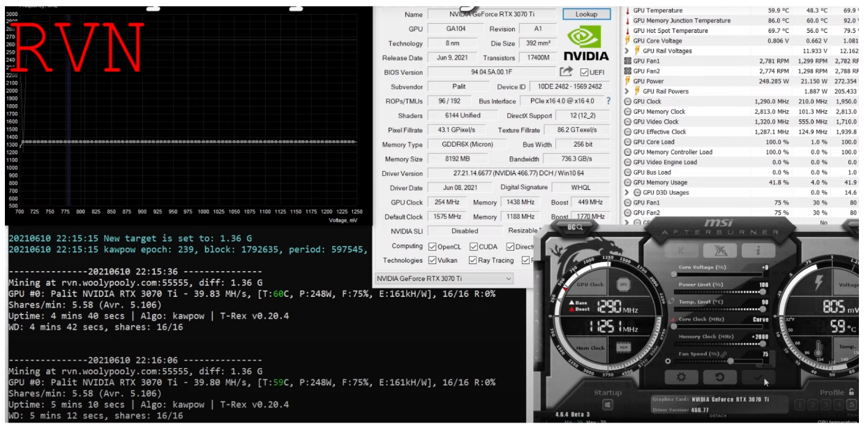The width and height of the screenshot is (868, 431).
Task: Toggle the CUDA checkbox
Action: pos(474,247)
